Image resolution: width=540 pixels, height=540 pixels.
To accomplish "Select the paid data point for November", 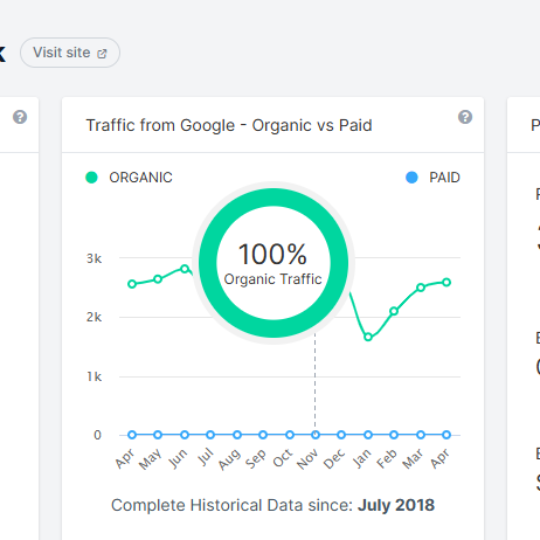I will (x=315, y=435).
